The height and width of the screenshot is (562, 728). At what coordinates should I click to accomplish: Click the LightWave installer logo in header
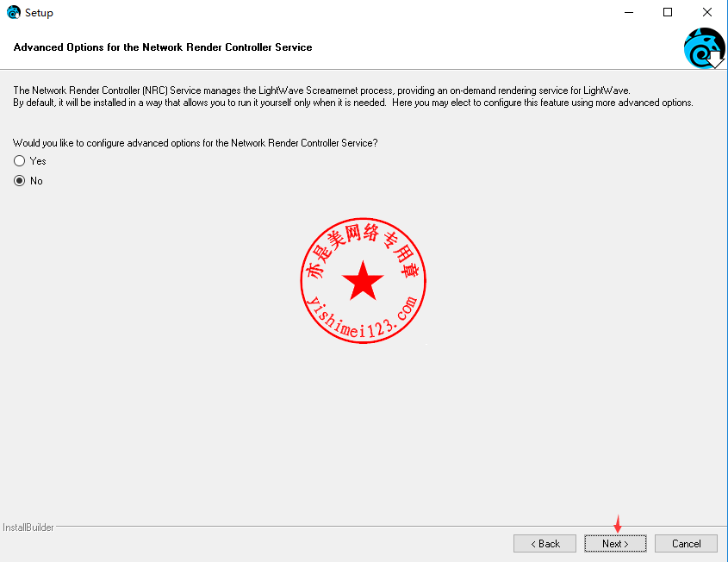[x=705, y=48]
